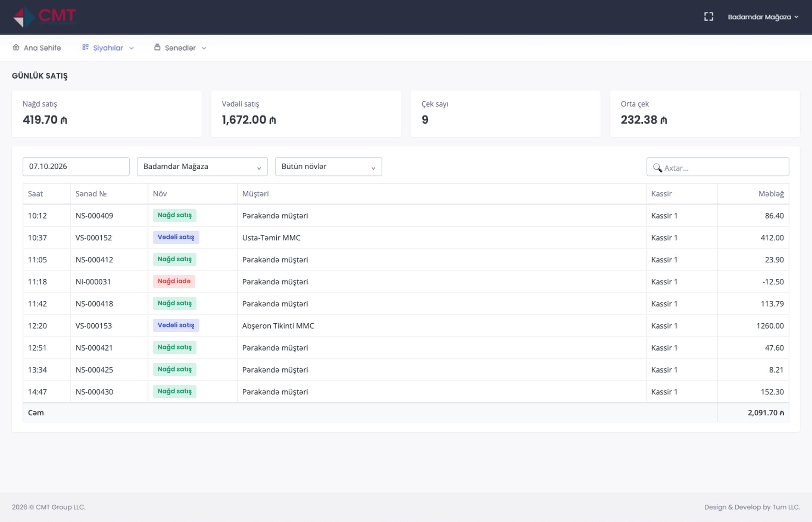Expand the Siyahılar menu chevron

tap(131, 48)
